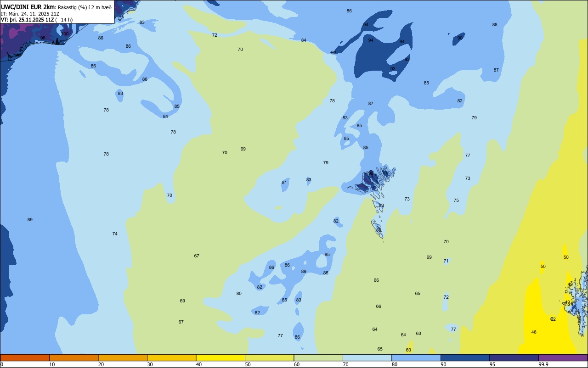Viewport: 588px width, 368px height.
Task: Click the legend tick label '10'
Action: (x=52, y=364)
